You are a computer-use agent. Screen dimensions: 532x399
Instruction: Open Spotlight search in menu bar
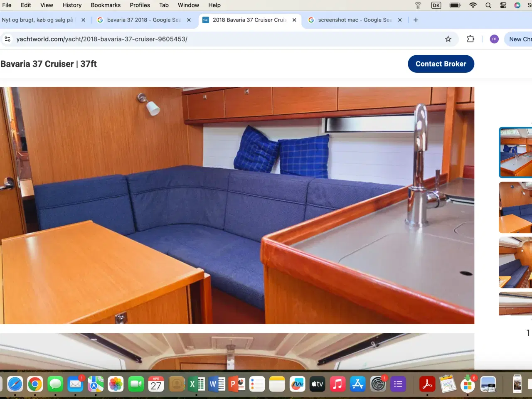pyautogui.click(x=488, y=5)
